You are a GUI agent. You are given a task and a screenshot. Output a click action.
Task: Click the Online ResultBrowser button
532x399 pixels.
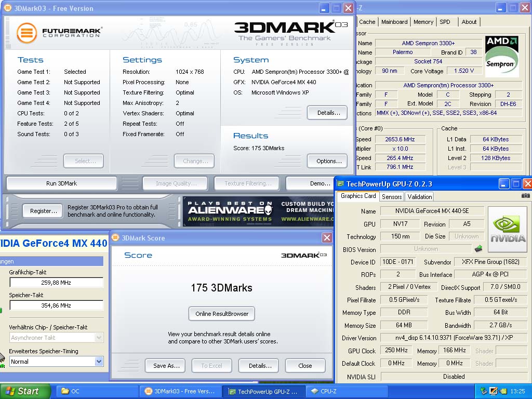[221, 314]
